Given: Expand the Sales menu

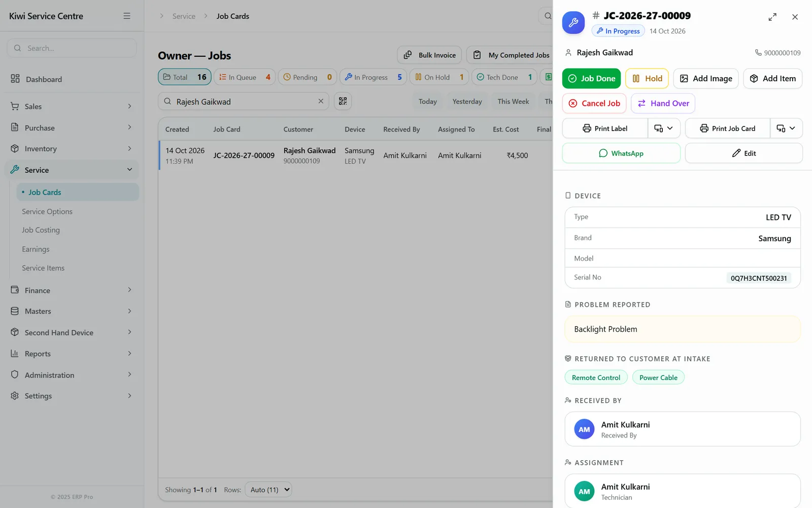Looking at the screenshot, I should (x=72, y=106).
